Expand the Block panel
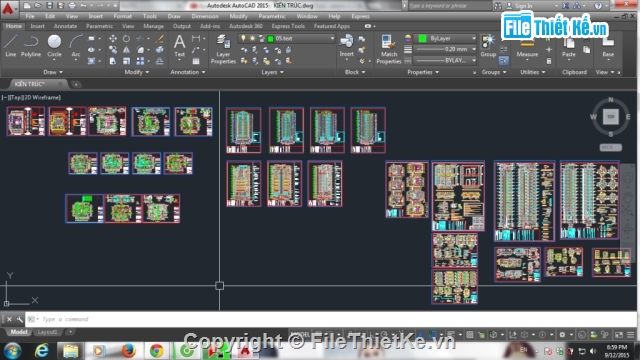The image size is (640, 360). (x=354, y=72)
